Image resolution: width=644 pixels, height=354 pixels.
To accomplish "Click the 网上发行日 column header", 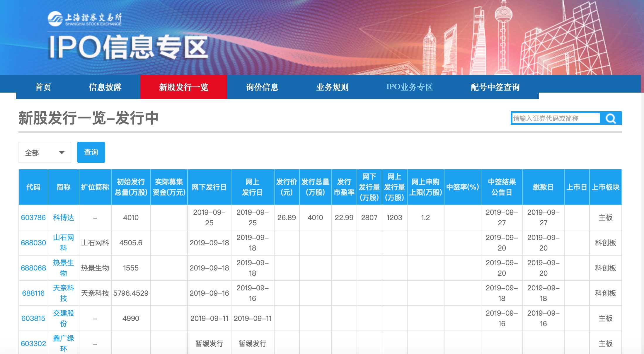I will click(253, 187).
